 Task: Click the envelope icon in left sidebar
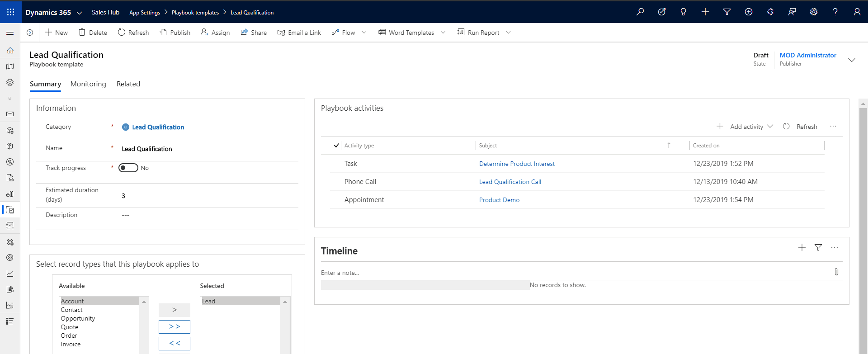pyautogui.click(x=10, y=114)
